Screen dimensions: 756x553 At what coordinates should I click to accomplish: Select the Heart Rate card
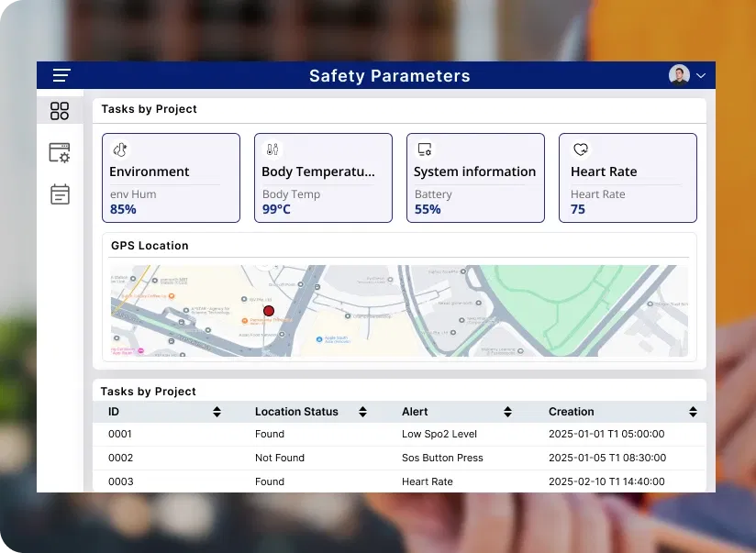point(628,179)
